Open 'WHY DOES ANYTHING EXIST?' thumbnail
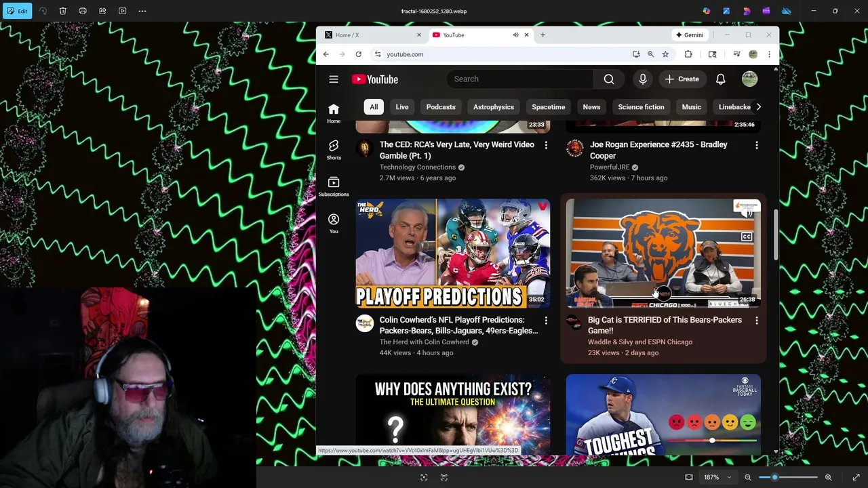868x488 pixels. pyautogui.click(x=453, y=415)
